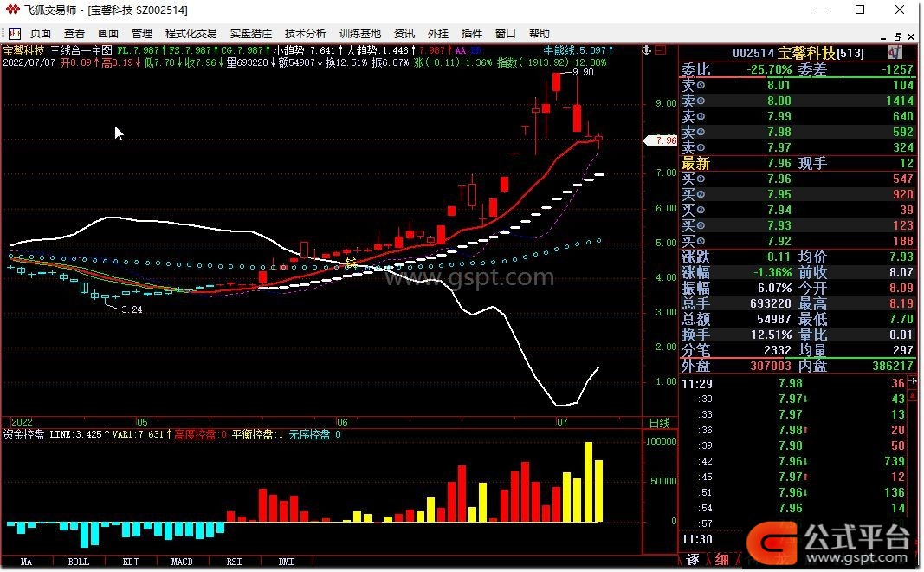Select the 卖1 row at 7.97
The image size is (924, 572).
coord(798,147)
